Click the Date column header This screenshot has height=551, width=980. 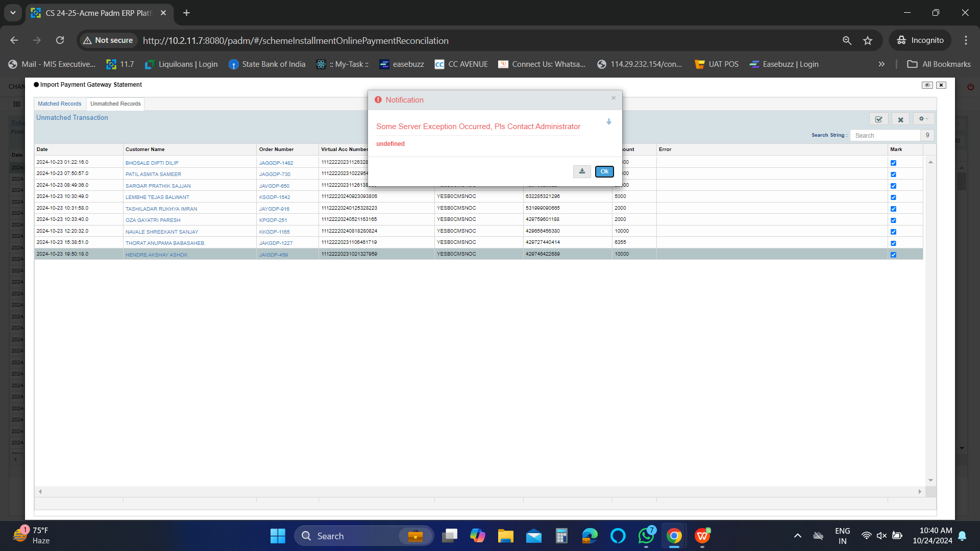click(x=79, y=149)
